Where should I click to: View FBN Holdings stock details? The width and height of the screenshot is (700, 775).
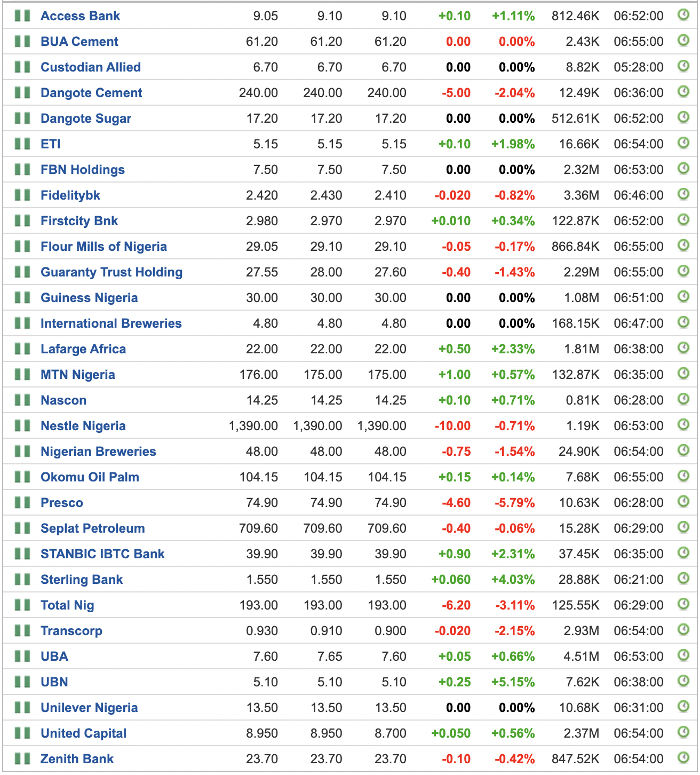click(83, 170)
